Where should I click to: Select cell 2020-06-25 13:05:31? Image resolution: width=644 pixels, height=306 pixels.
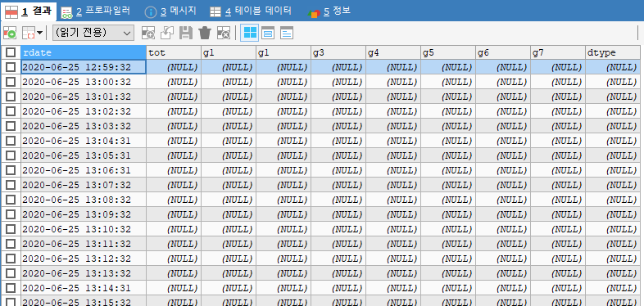click(84, 155)
